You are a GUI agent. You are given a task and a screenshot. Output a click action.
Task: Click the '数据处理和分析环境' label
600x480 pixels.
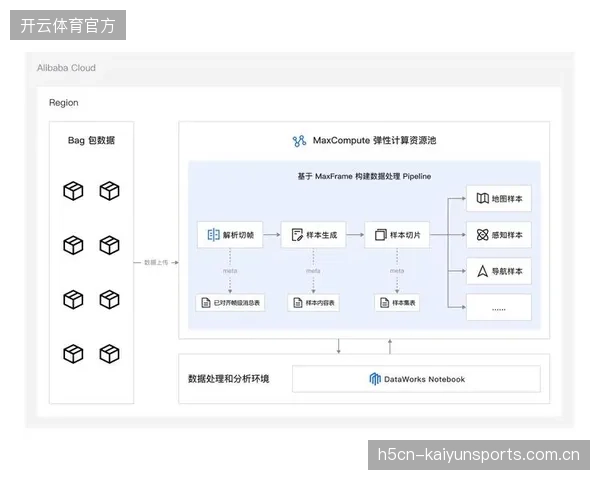click(x=228, y=379)
